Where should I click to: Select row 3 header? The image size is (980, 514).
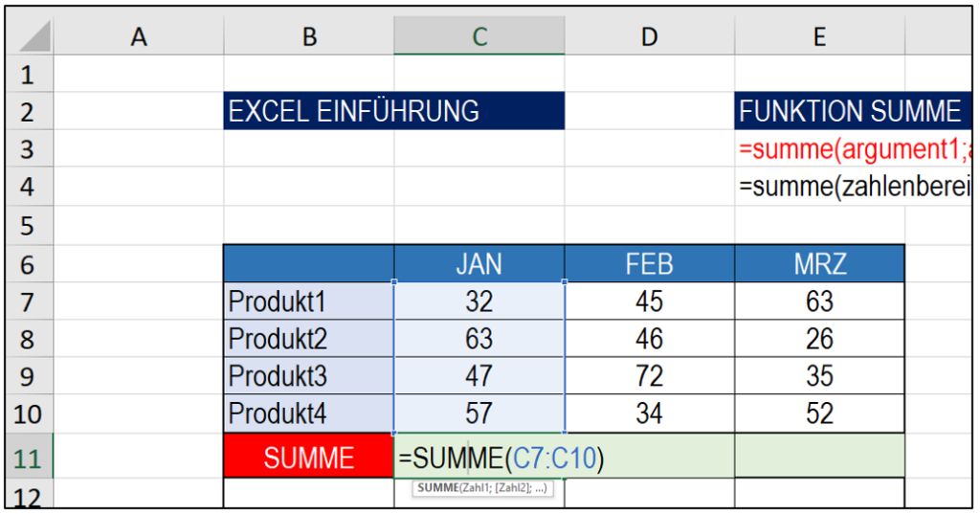pyautogui.click(x=29, y=148)
